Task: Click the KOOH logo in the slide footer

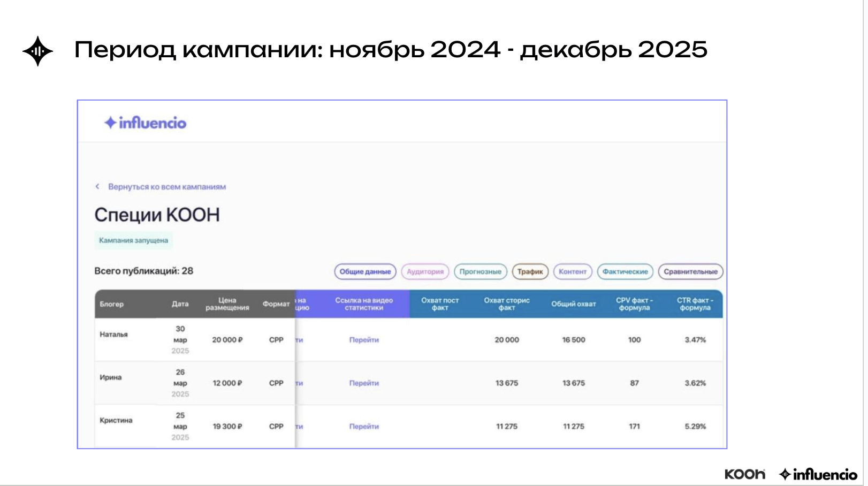Action: [745, 474]
